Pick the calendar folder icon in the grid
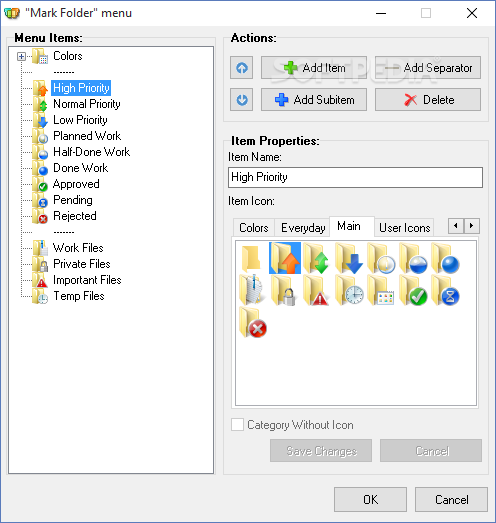The height and width of the screenshot is (523, 496). 381,290
